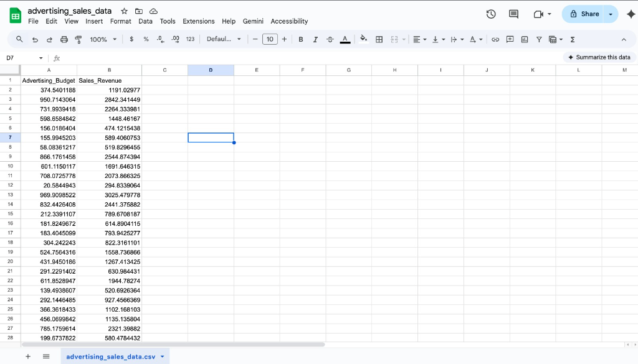Click Summarize this data button
The image size is (638, 364).
[598, 57]
